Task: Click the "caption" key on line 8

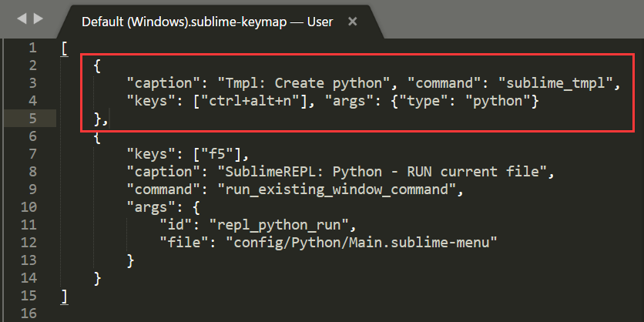Action: [x=163, y=172]
